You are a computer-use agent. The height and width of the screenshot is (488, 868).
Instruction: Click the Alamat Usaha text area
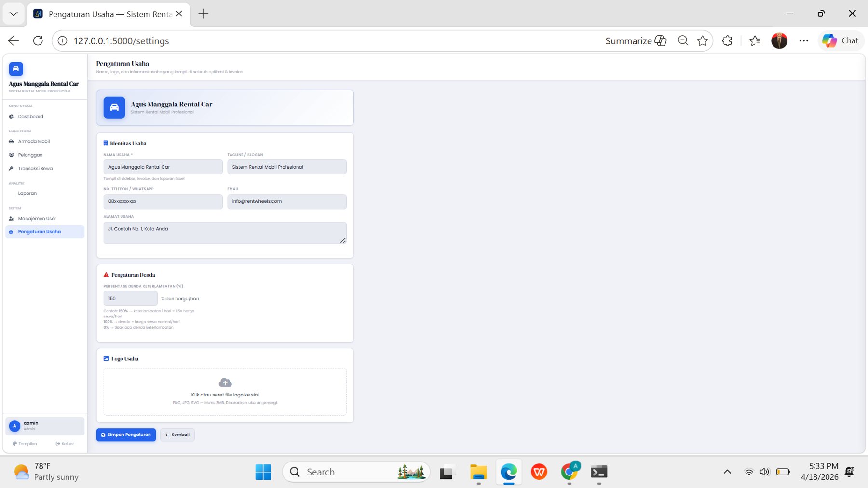tap(224, 233)
